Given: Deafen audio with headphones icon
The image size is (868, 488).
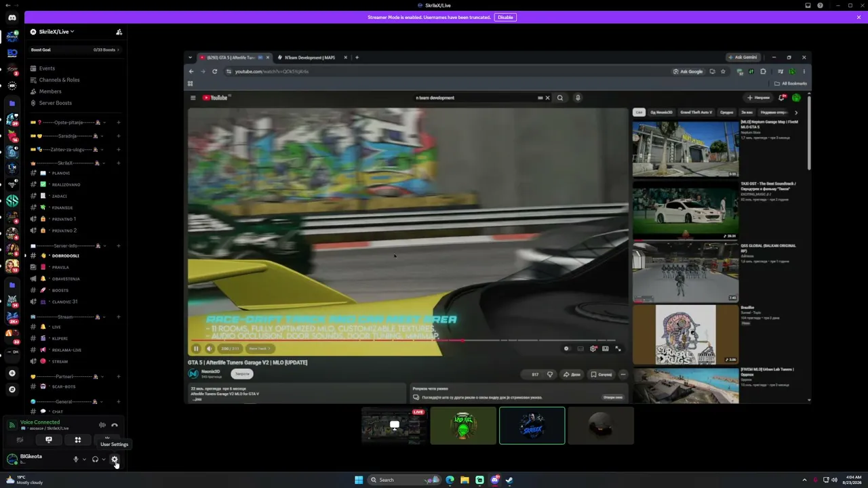Looking at the screenshot, I should pos(95,460).
